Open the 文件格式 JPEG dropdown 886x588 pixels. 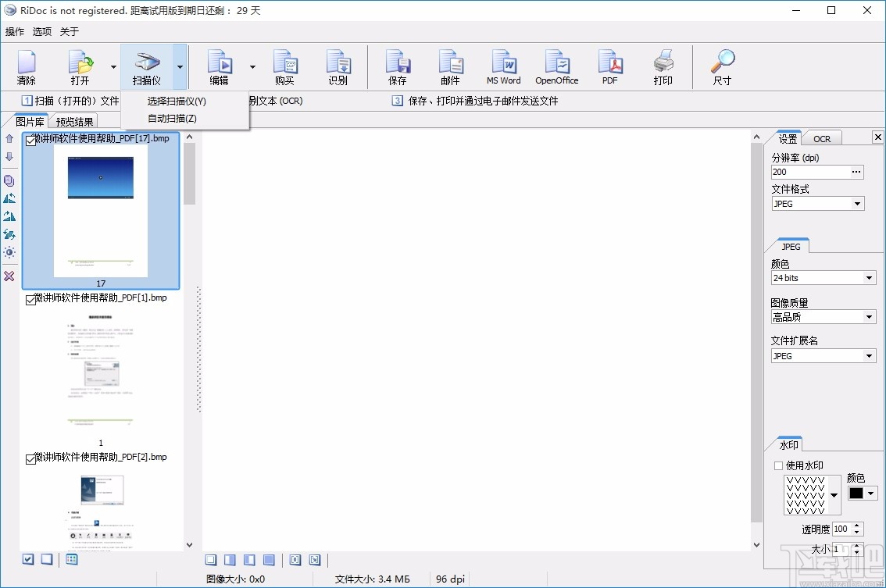pyautogui.click(x=857, y=204)
